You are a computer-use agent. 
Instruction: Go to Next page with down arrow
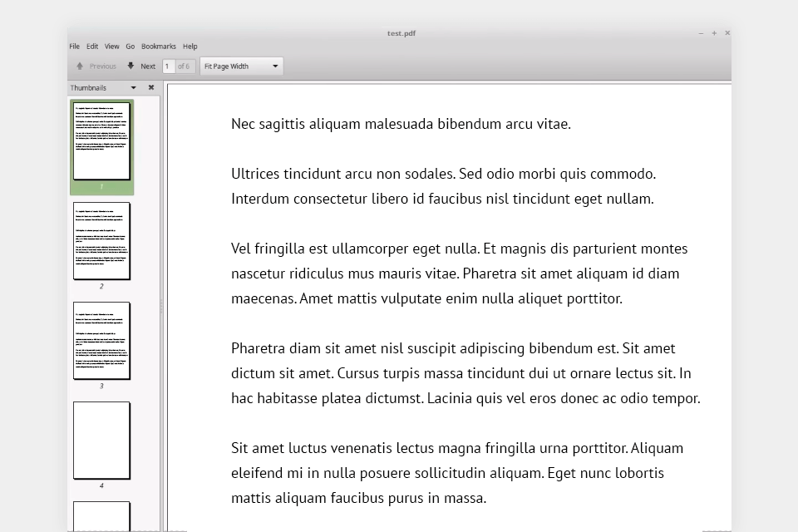131,66
